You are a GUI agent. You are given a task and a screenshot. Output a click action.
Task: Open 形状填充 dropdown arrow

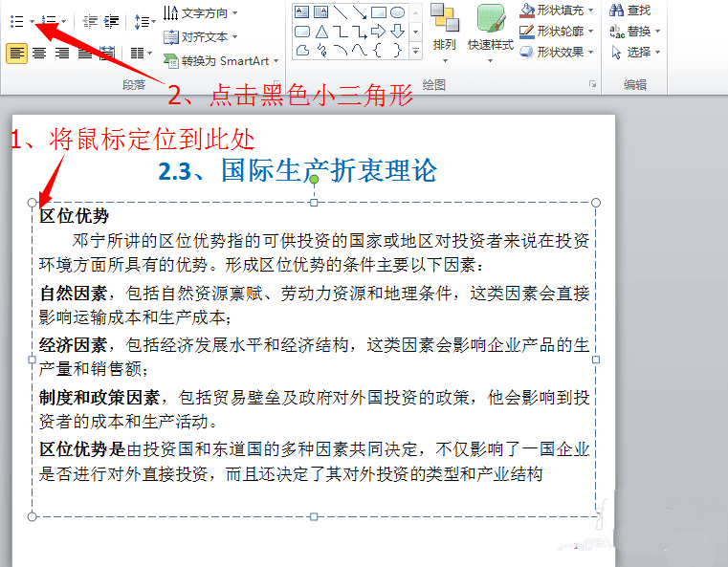pyautogui.click(x=591, y=11)
